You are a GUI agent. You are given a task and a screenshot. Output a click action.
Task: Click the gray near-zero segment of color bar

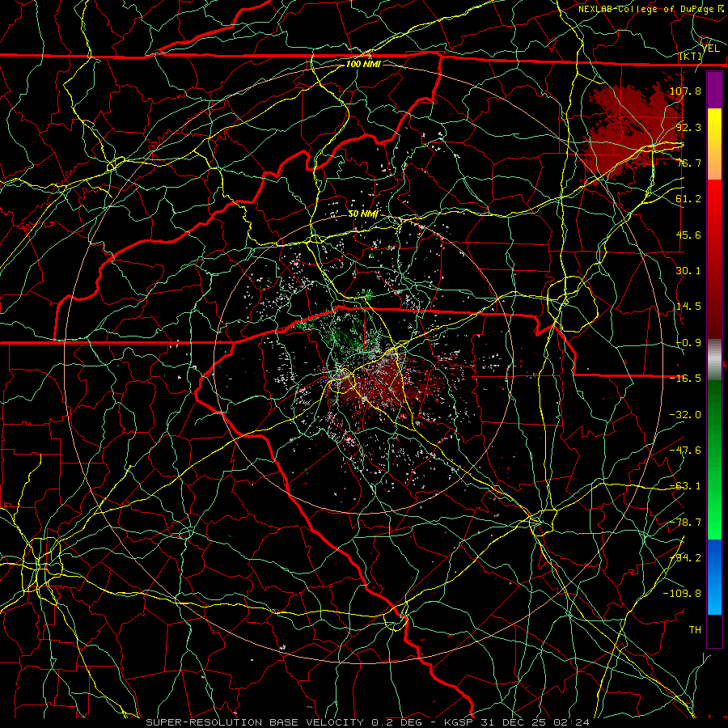714,360
